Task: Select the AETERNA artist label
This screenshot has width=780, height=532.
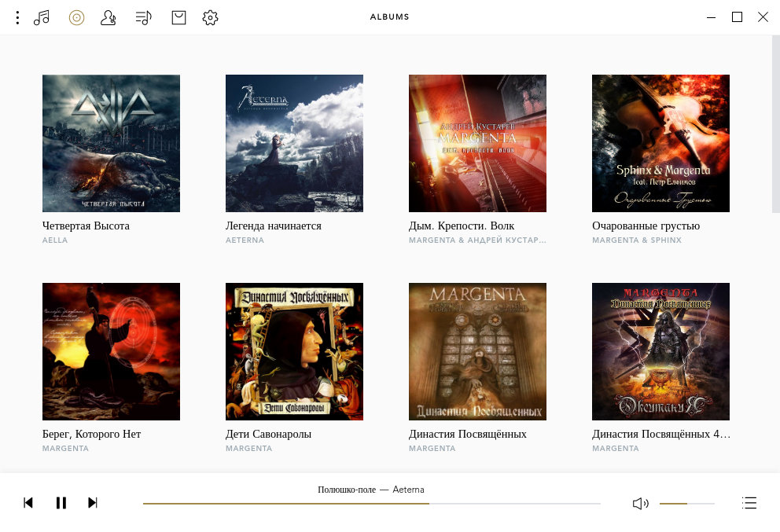Action: pos(245,240)
